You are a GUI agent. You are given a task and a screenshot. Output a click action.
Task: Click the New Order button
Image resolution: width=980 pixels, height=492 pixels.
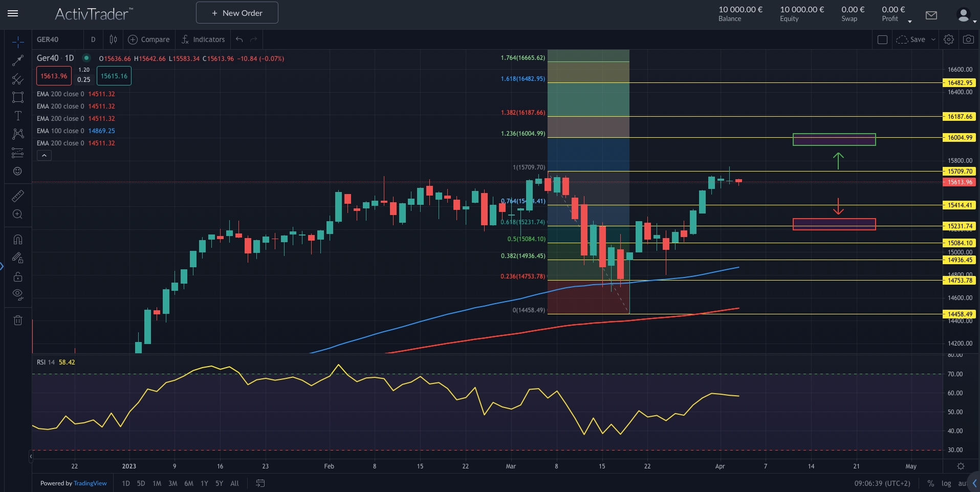pos(236,12)
